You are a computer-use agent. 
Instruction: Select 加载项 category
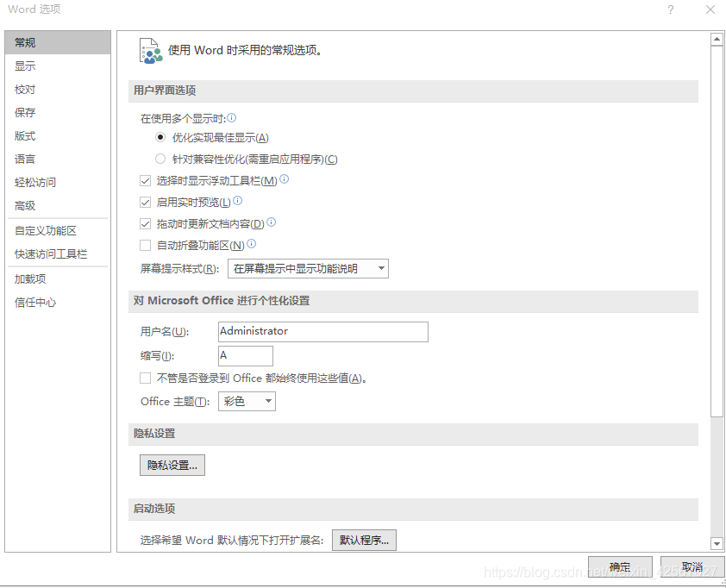(x=58, y=278)
